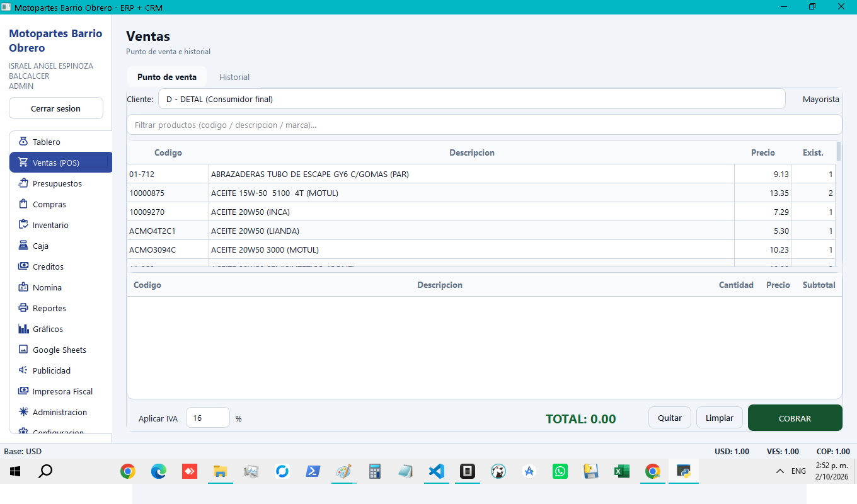Select the Impresora Fiscal sidebar icon

tap(23, 391)
